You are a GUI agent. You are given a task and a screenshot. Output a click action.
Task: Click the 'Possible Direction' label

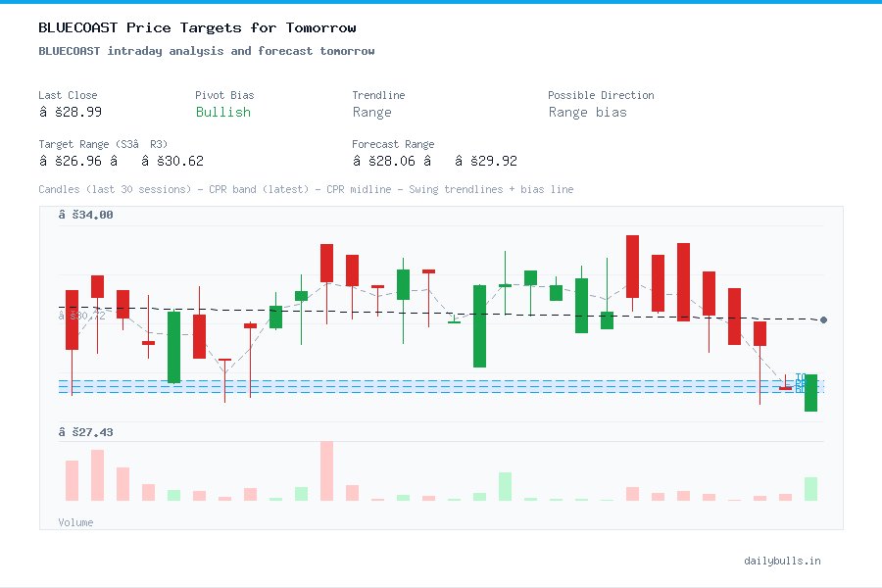pos(601,95)
